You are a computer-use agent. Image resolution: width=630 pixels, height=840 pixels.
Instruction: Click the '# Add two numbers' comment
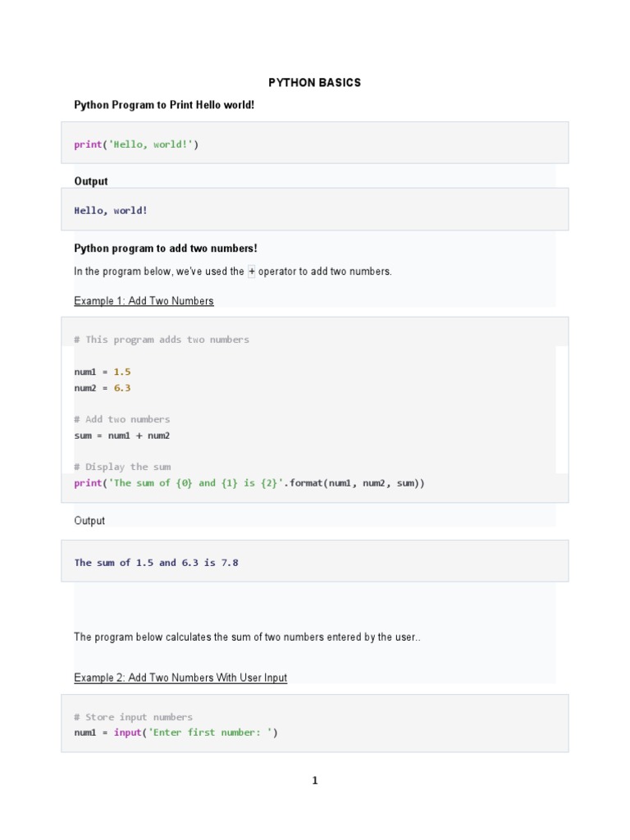click(122, 419)
